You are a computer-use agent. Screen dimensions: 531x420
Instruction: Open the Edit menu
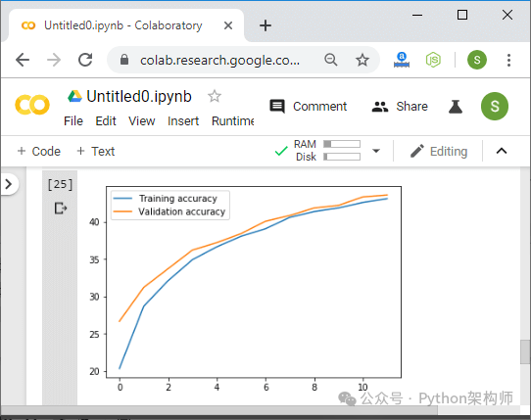pos(106,120)
